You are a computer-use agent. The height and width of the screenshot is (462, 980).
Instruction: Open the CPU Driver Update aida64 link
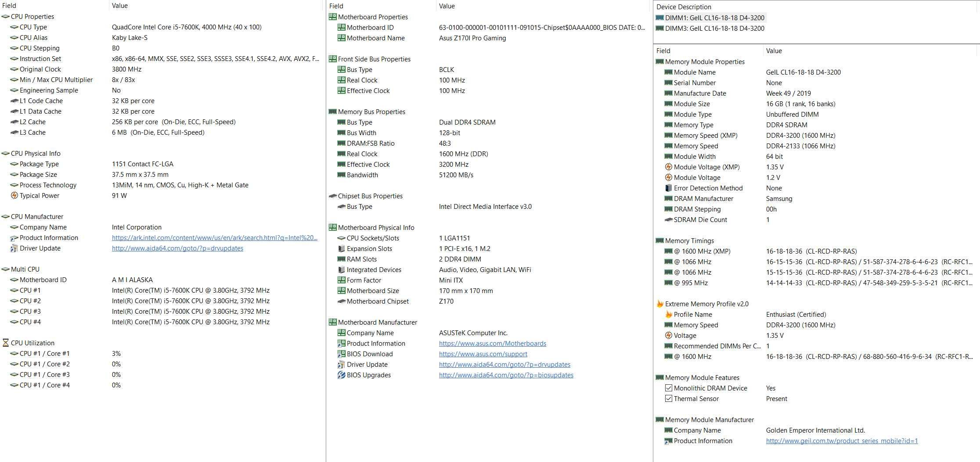(x=177, y=248)
